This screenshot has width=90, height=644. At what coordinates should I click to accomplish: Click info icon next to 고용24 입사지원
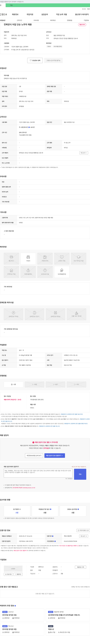pyautogui.click(x=78, y=509)
